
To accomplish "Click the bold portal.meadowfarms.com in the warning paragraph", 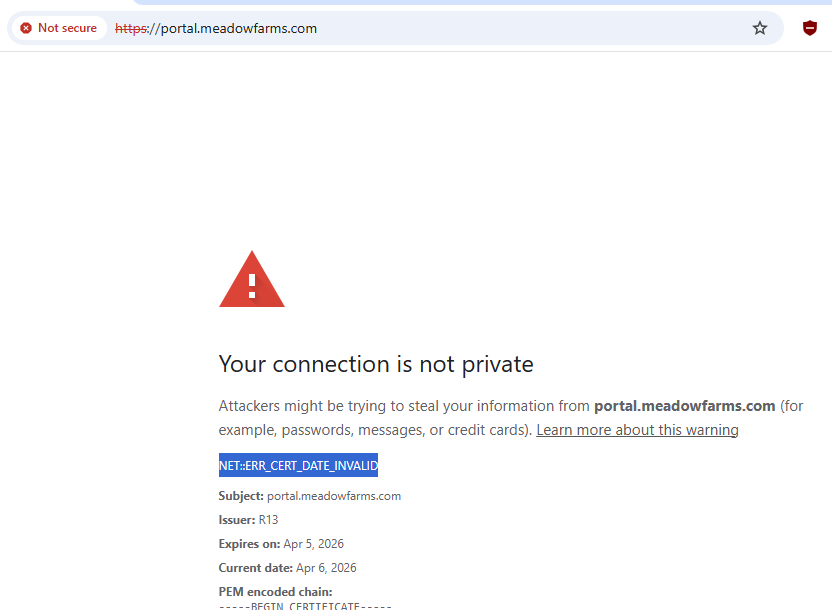I will pyautogui.click(x=685, y=406).
